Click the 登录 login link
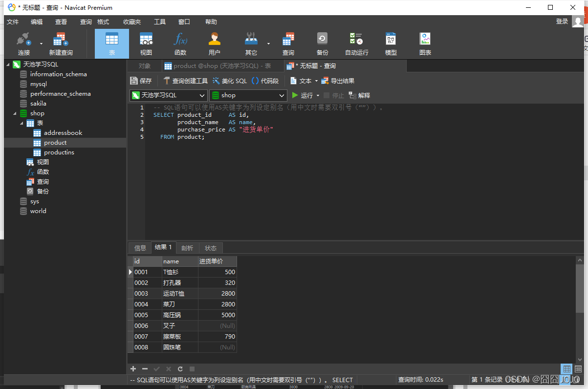This screenshot has width=588, height=389. pos(562,22)
